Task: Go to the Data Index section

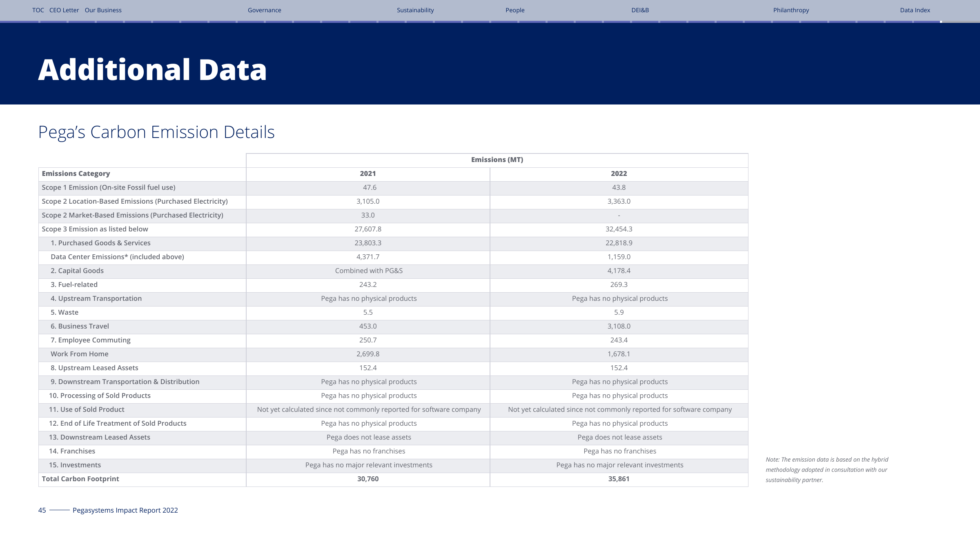Action: (x=915, y=10)
